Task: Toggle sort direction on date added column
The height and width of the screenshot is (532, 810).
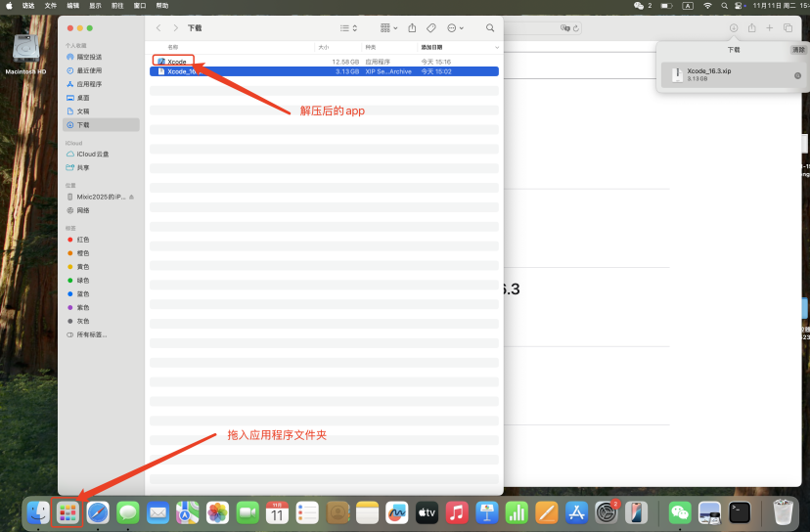Action: 497,47
